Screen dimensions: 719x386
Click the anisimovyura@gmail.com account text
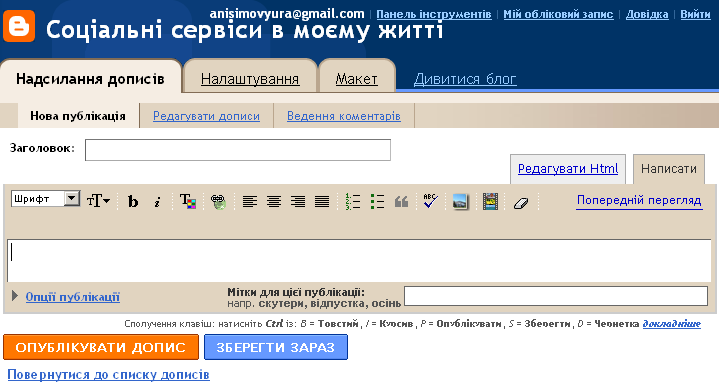(x=287, y=14)
